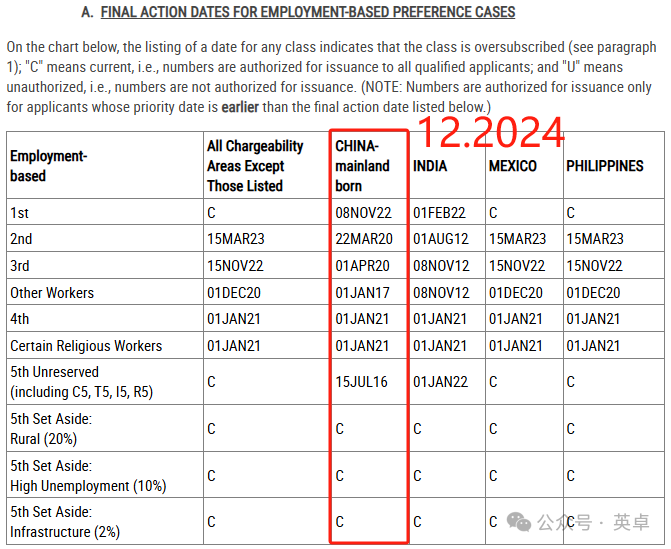This screenshot has width=671, height=549.
Task: Click China 3rd preference date 01APR20
Action: pos(362,266)
